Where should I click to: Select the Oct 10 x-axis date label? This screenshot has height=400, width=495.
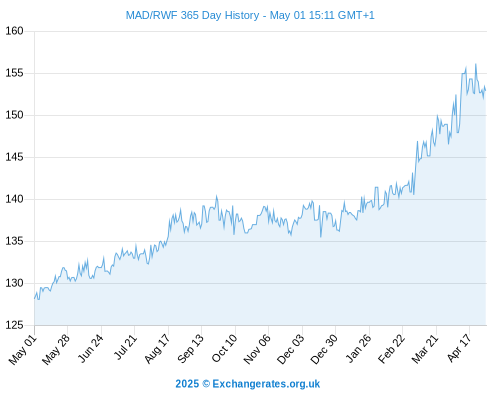224,348
